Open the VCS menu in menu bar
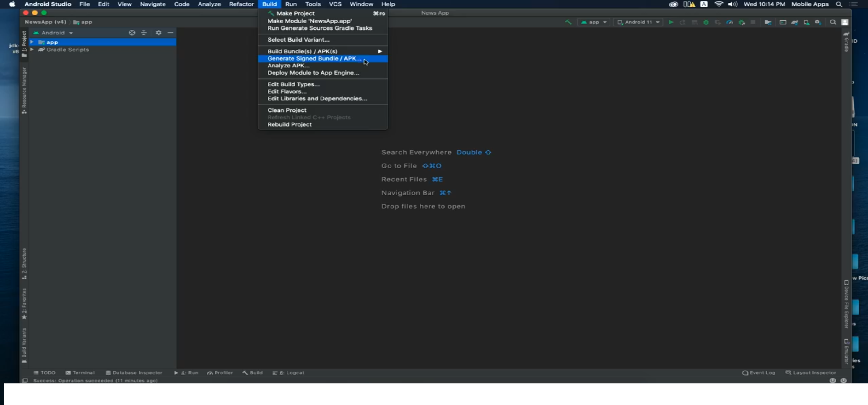868x405 pixels. 335,4
